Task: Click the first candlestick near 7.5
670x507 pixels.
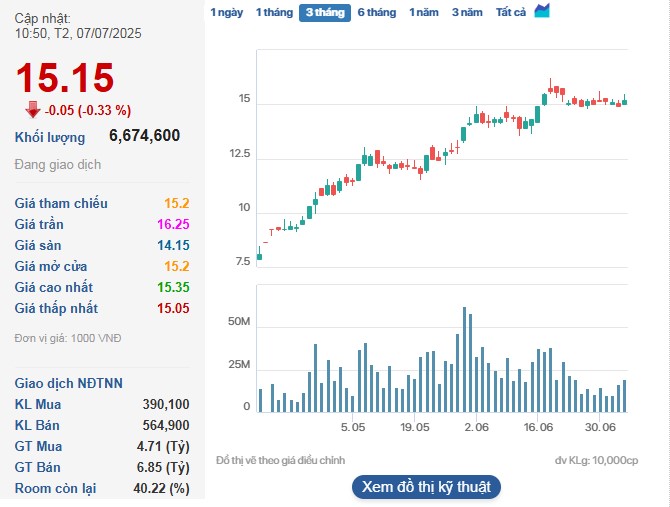Action: (259, 256)
